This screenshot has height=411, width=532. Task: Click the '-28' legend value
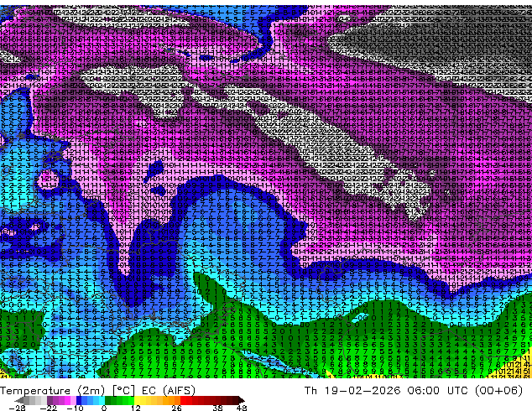[x=17, y=408]
